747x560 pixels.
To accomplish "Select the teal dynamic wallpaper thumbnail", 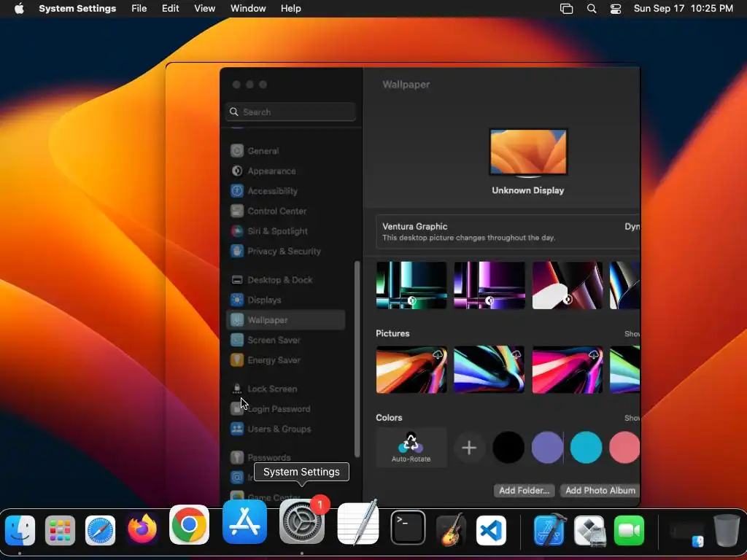I will tap(411, 285).
